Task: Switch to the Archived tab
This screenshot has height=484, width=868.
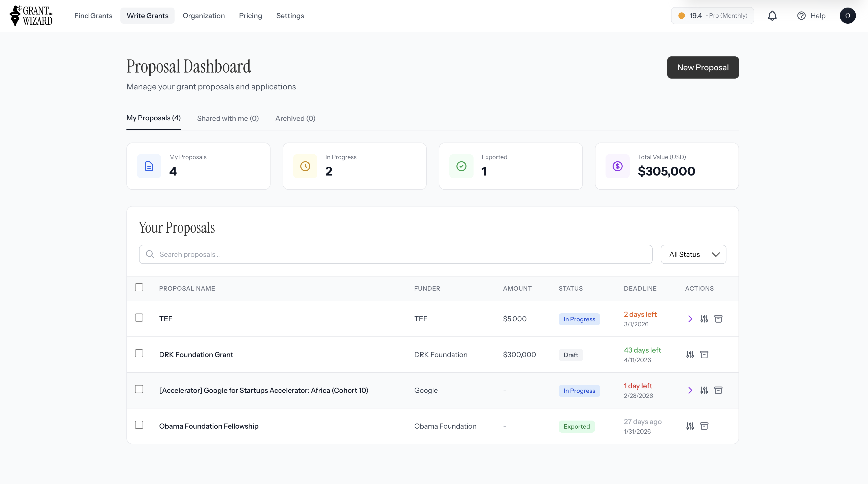Action: coord(295,118)
